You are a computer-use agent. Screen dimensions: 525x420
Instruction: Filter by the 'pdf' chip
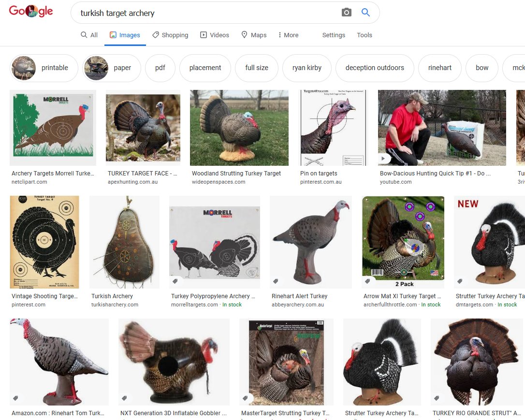(160, 68)
